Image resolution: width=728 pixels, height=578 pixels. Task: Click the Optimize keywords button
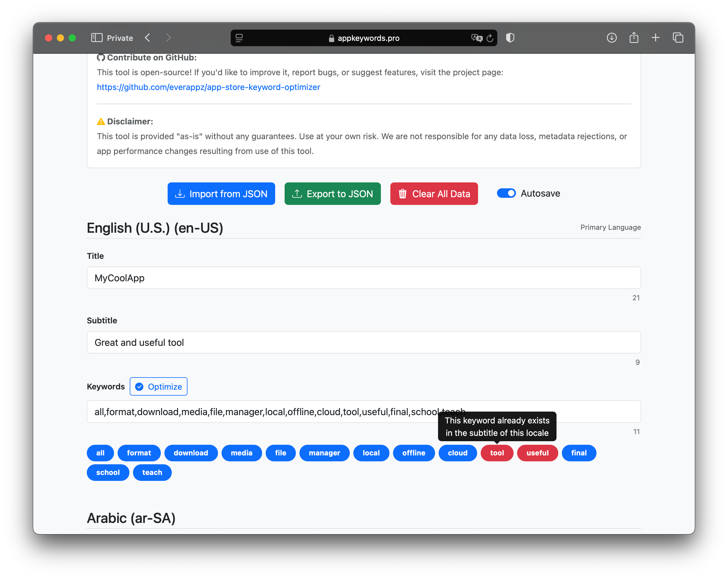point(158,387)
